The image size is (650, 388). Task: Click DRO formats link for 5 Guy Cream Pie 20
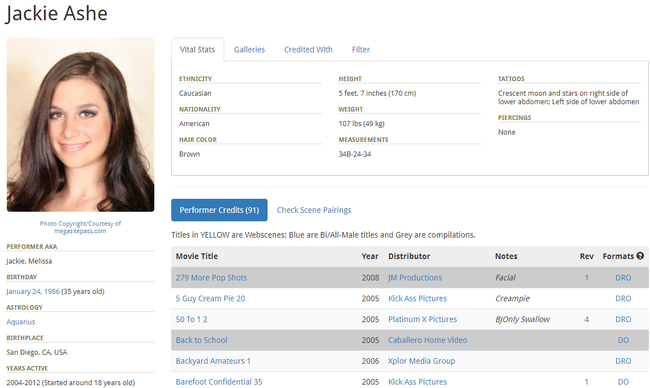tap(623, 298)
